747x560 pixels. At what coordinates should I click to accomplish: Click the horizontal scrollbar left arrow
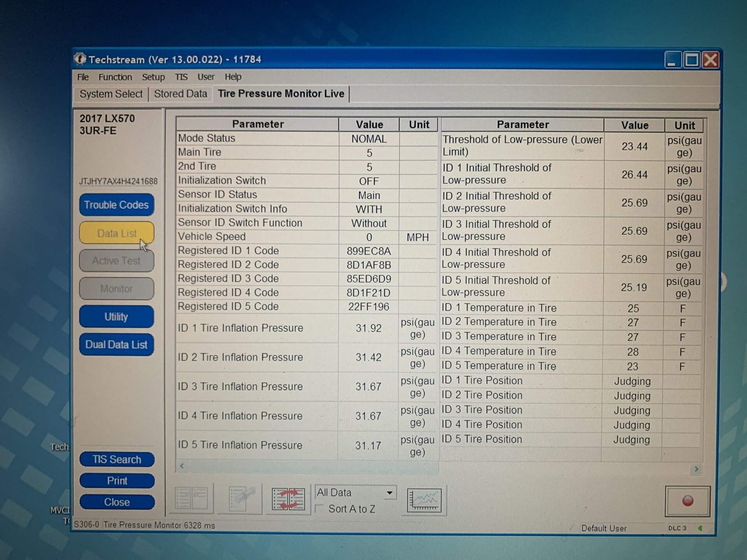[x=182, y=465]
